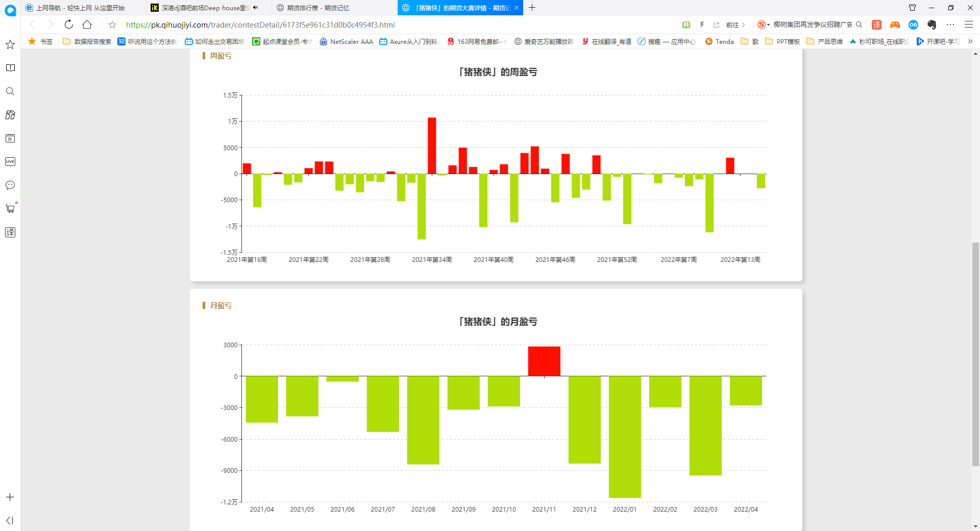Click the scrollbar down arrow
This screenshot has height=531, width=980.
coord(975,526)
